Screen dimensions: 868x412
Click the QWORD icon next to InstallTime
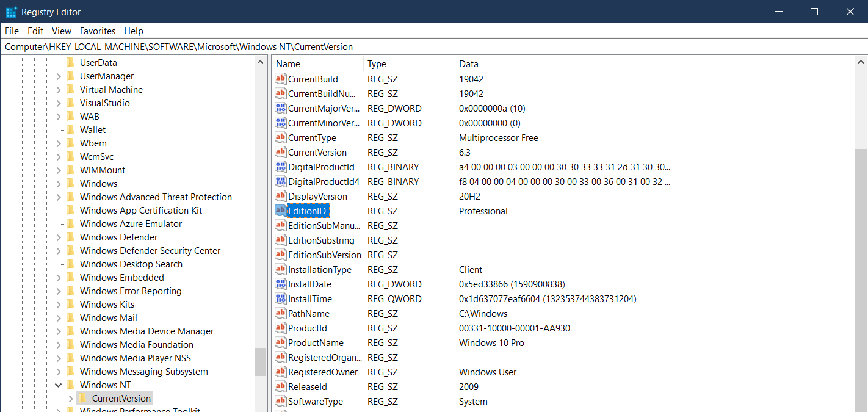coord(280,298)
